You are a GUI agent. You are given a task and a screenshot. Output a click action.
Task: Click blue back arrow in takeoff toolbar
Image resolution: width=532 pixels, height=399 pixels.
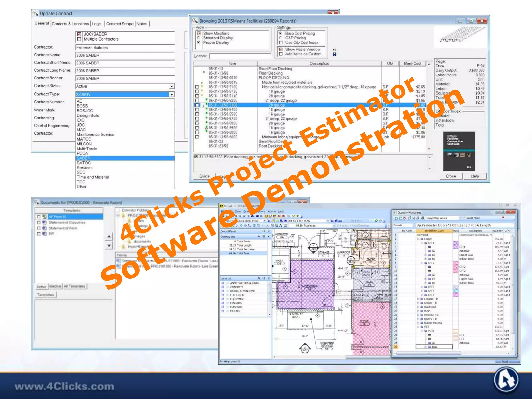257,216
